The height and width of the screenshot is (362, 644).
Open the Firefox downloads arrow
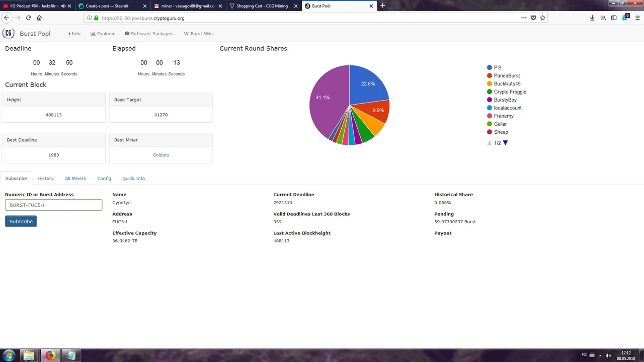[x=592, y=18]
